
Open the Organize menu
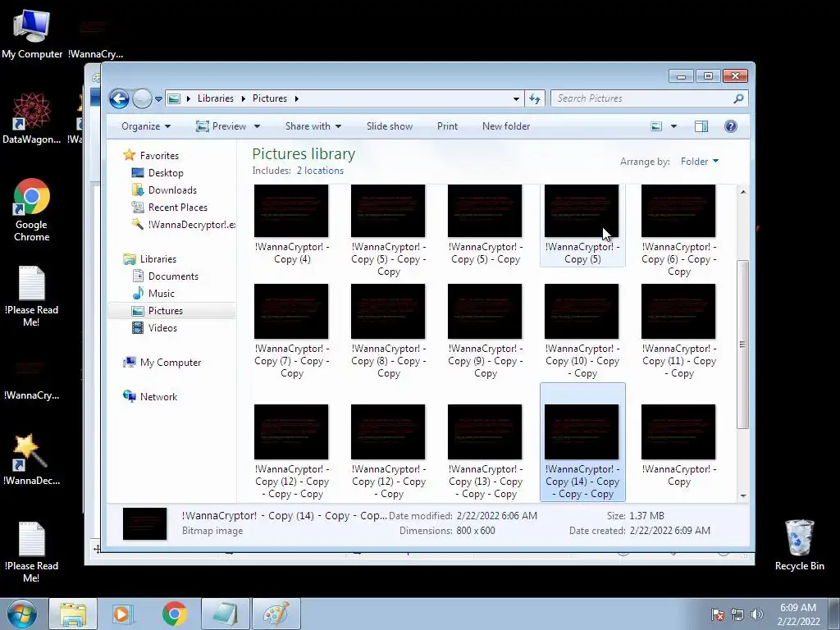pos(146,126)
